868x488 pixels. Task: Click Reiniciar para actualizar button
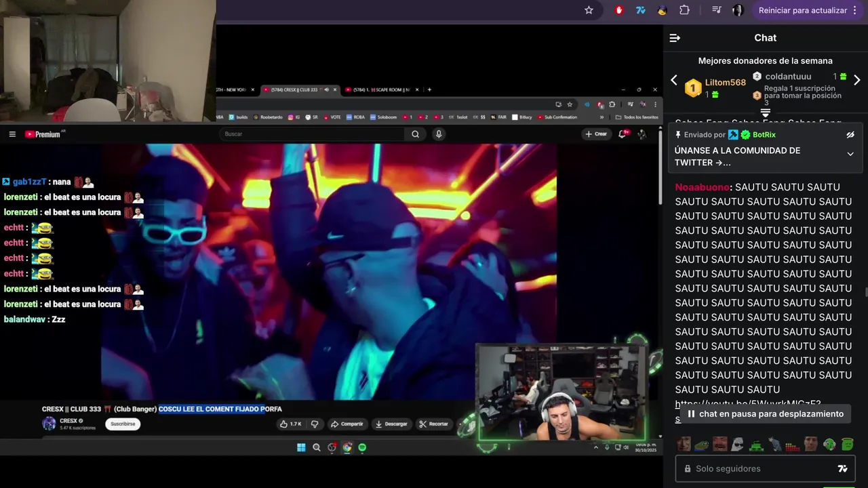point(803,10)
